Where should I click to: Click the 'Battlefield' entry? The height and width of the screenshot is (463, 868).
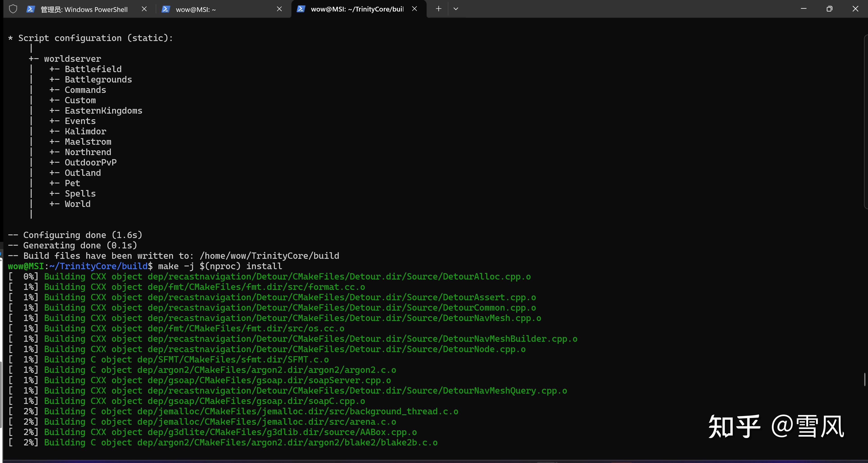click(93, 69)
